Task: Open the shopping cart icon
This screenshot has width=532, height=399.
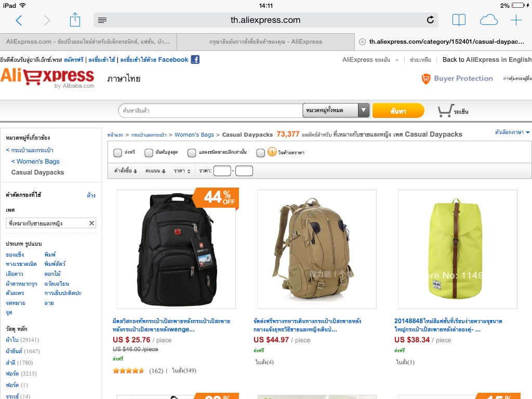Action: click(x=445, y=111)
